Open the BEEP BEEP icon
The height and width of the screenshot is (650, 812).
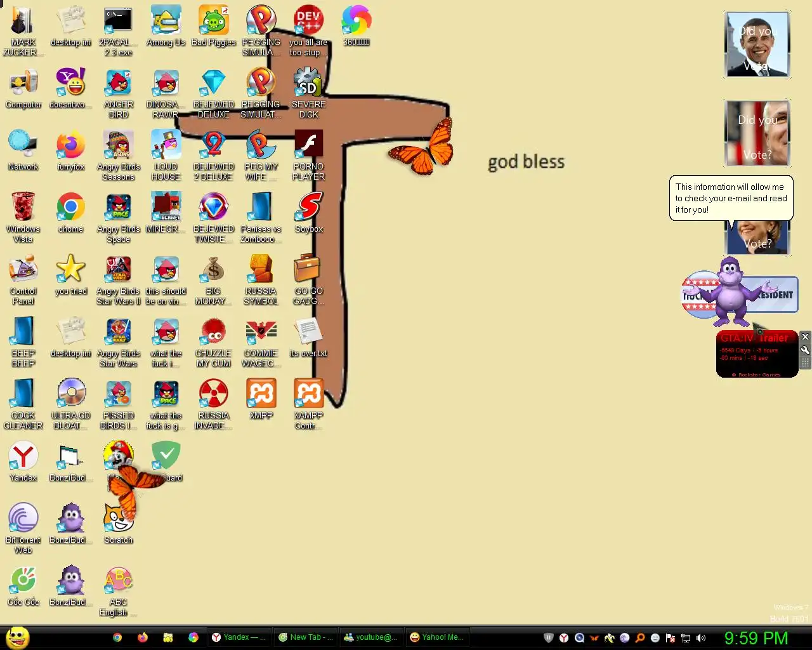click(23, 342)
